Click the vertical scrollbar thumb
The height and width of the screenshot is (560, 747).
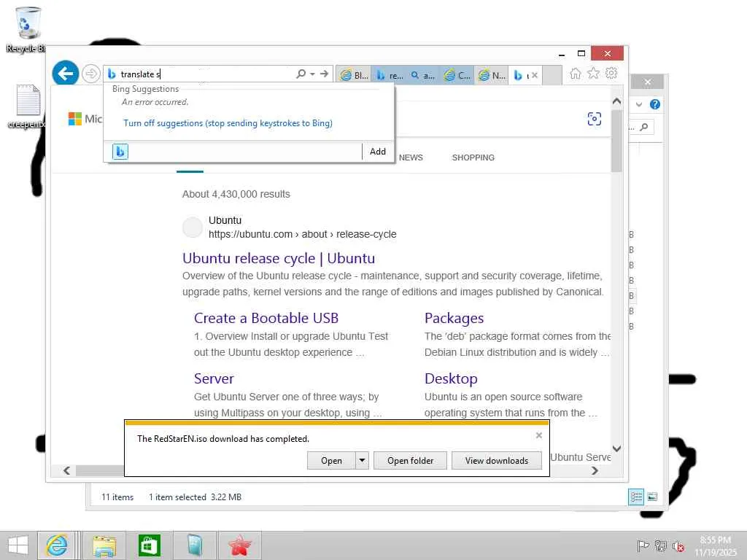pos(616,141)
